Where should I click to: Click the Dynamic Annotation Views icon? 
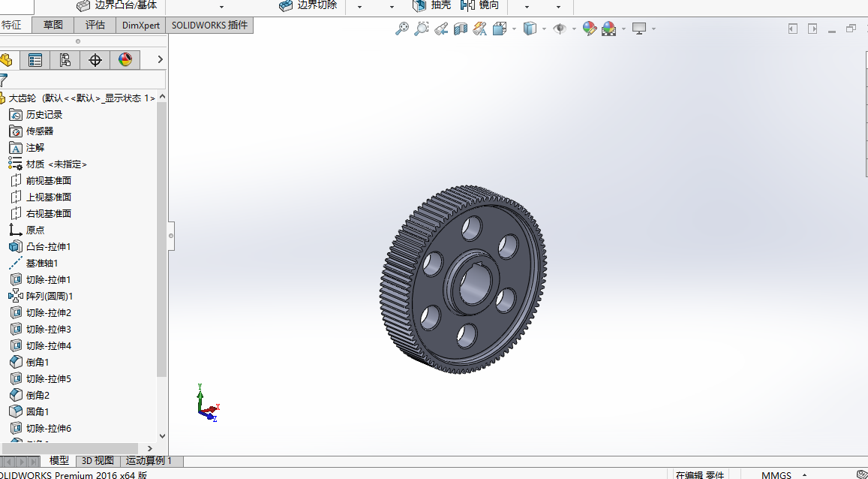click(x=480, y=29)
